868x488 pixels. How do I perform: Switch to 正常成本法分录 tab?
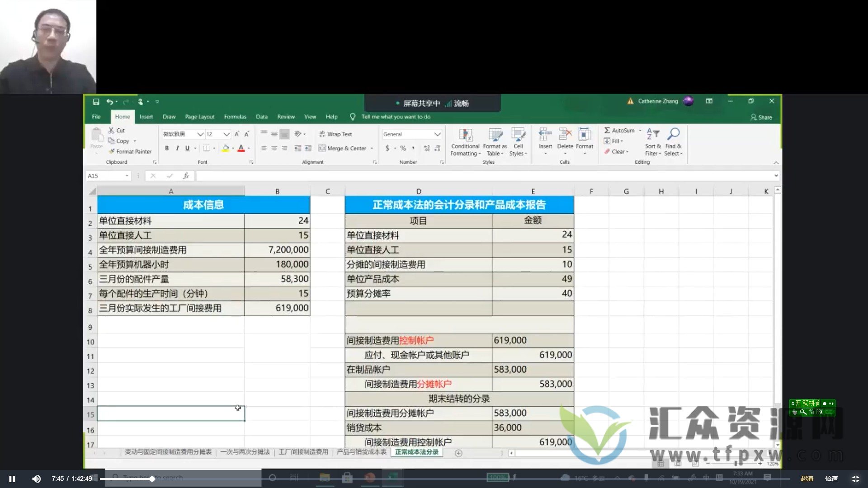[x=417, y=452]
